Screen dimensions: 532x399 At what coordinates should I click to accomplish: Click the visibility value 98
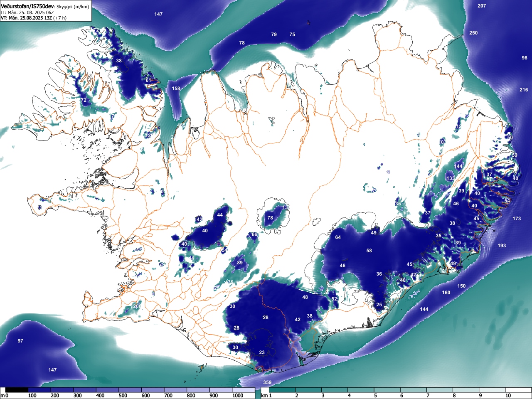click(525, 58)
